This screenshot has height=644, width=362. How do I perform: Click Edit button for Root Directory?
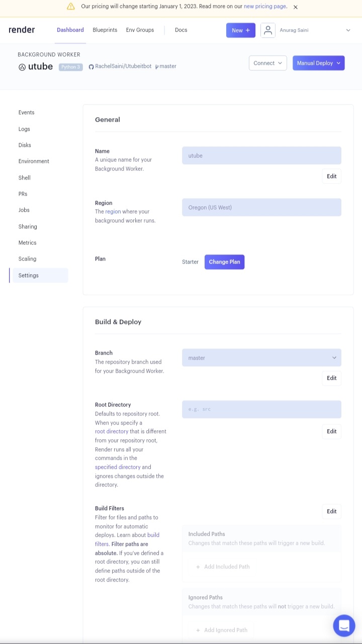click(x=331, y=432)
